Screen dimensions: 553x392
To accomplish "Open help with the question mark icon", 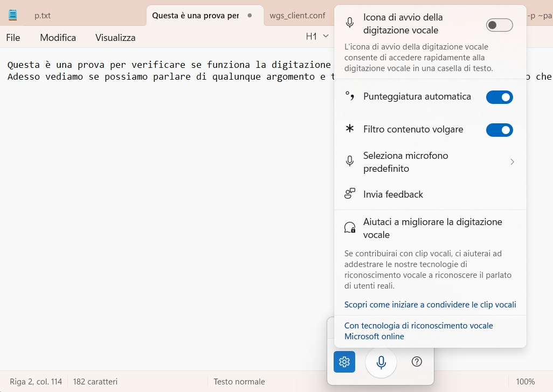I will (x=416, y=362).
